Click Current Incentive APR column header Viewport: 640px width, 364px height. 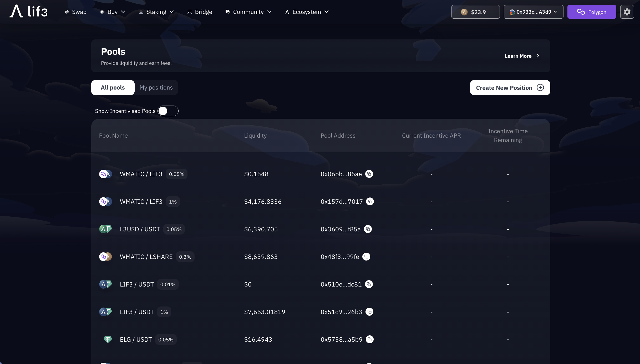tap(431, 136)
